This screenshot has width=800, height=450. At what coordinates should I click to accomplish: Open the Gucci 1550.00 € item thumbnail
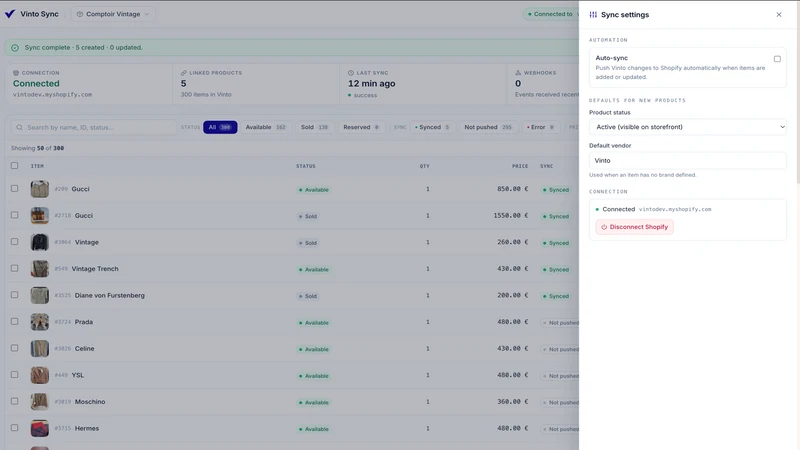coord(39,215)
